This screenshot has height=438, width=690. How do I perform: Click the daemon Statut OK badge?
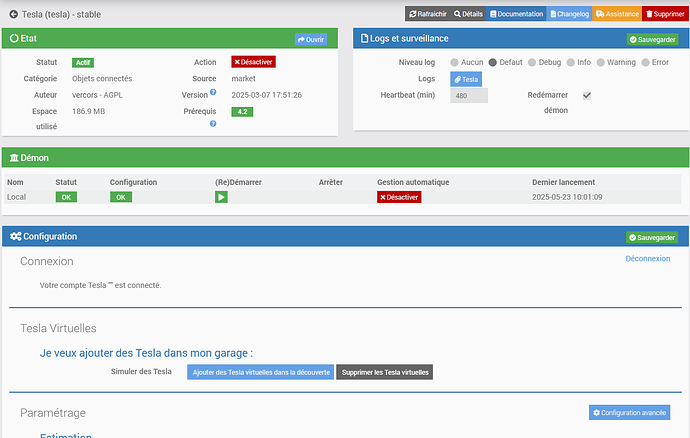pos(66,197)
